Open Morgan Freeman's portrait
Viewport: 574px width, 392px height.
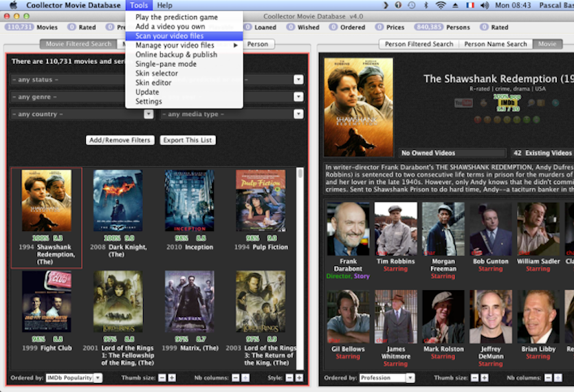443,229
